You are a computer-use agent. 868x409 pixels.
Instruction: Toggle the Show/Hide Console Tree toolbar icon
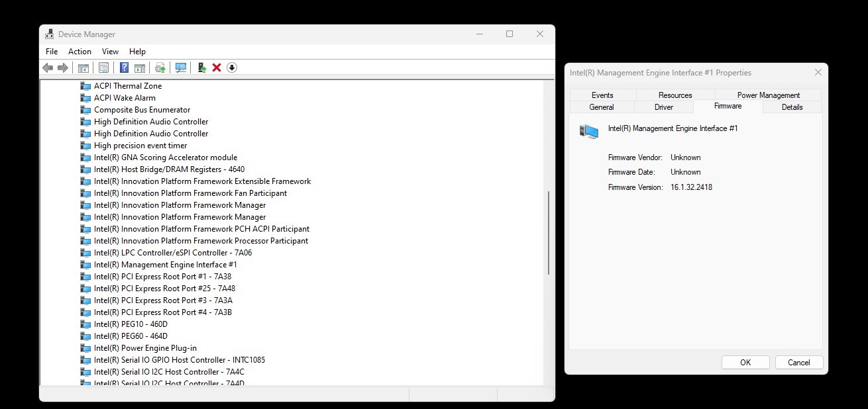[x=83, y=68]
